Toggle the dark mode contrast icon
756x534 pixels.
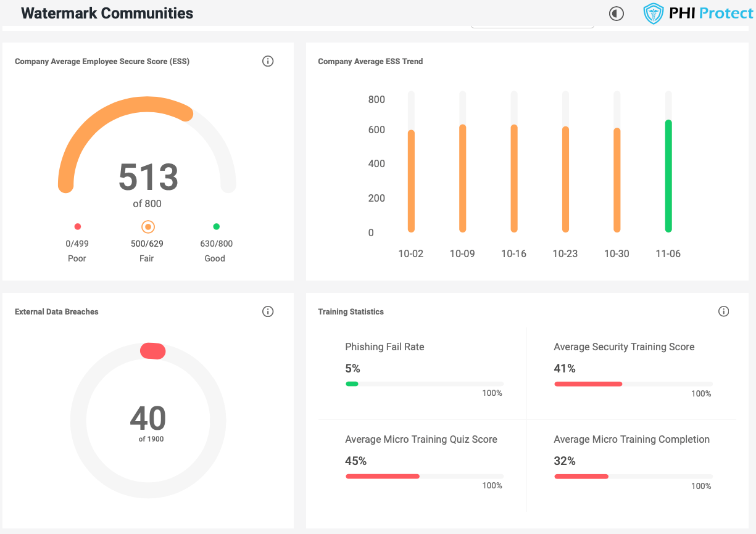click(x=617, y=14)
